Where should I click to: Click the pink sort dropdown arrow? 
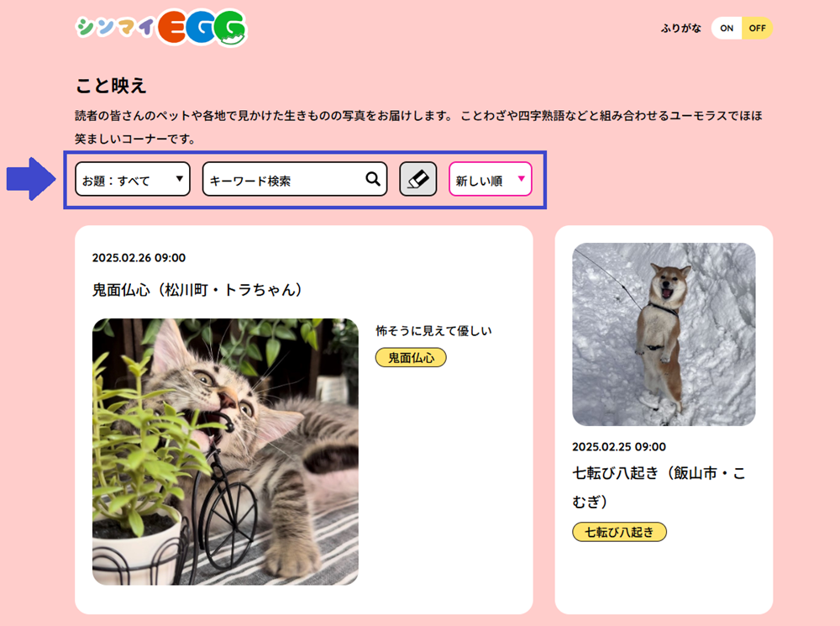[x=522, y=178]
